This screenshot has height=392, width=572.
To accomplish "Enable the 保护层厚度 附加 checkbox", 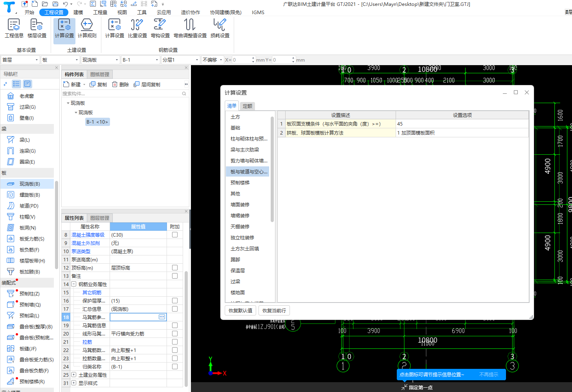I will 175,301.
